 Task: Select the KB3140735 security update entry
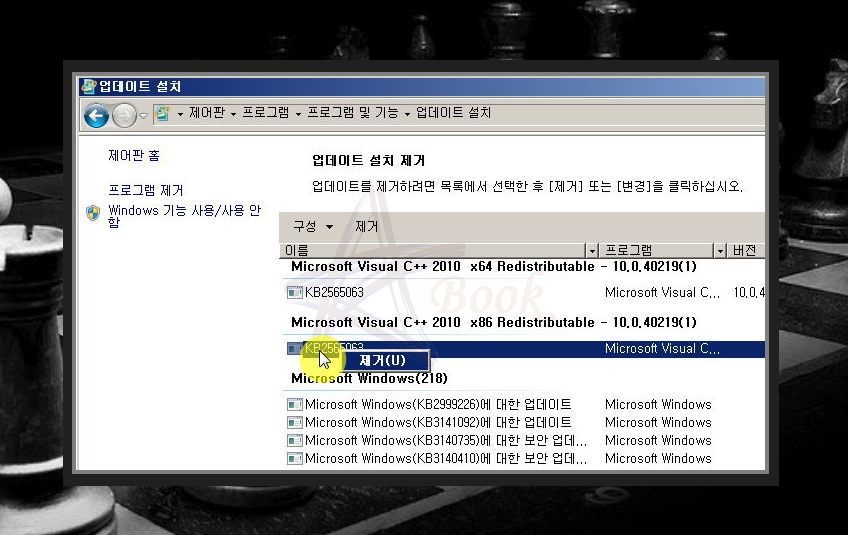pyautogui.click(x=446, y=440)
